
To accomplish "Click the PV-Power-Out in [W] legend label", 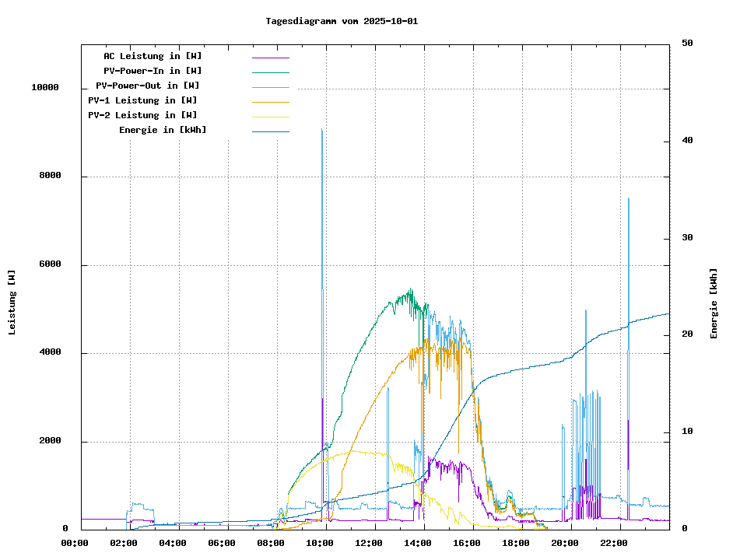I will pyautogui.click(x=148, y=86).
